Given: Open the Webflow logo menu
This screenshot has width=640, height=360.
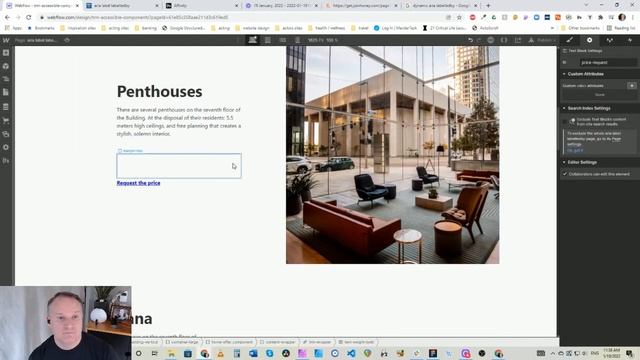Looking at the screenshot, I should pos(6,40).
